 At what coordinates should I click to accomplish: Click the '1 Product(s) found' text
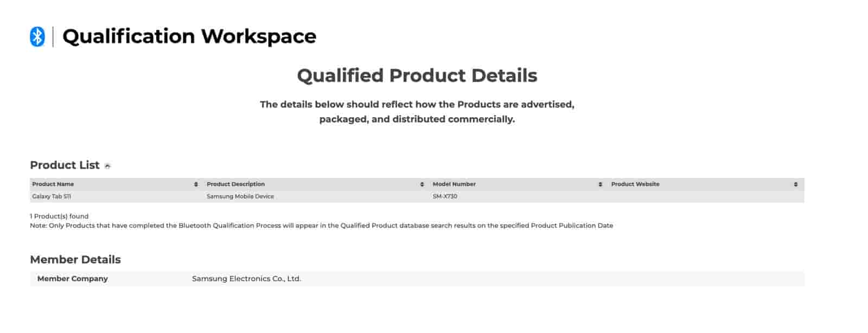(59, 216)
